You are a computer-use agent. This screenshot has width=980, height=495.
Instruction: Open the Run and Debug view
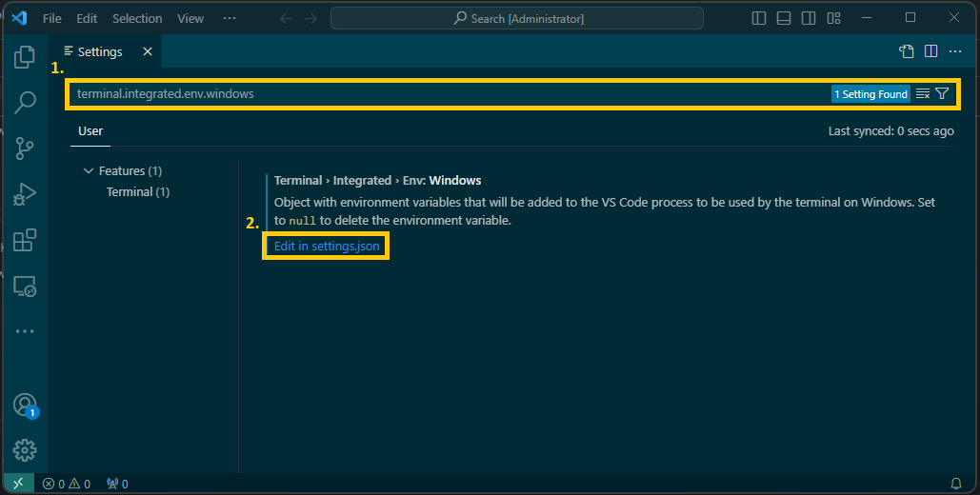[25, 194]
